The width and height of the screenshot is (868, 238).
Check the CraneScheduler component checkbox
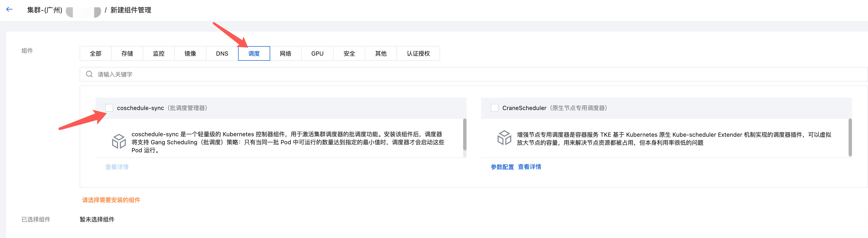[x=495, y=108]
